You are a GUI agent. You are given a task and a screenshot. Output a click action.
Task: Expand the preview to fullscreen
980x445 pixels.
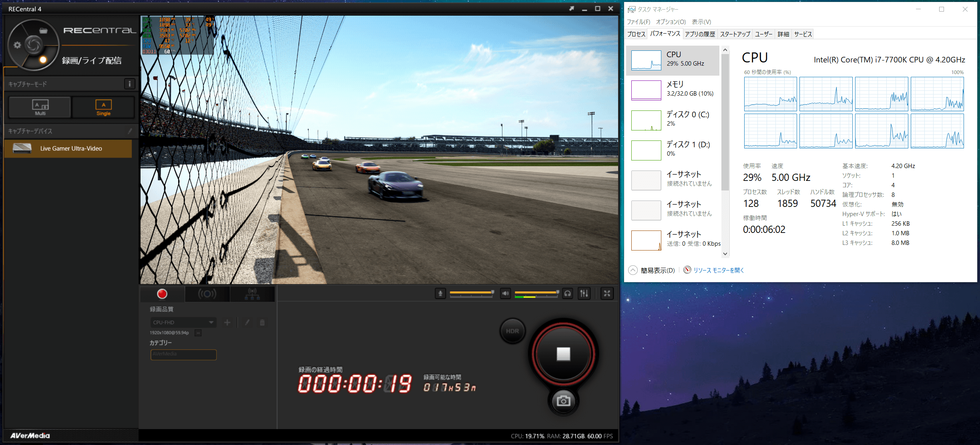pos(607,294)
